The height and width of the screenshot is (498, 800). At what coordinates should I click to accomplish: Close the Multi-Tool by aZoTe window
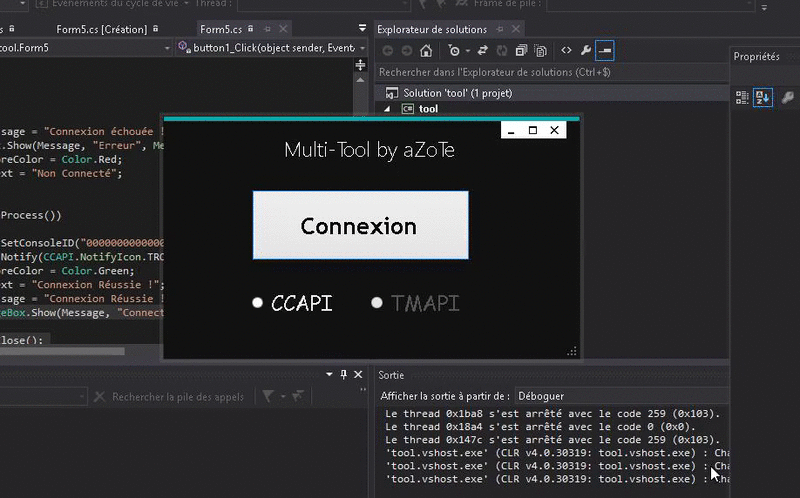[x=555, y=131]
